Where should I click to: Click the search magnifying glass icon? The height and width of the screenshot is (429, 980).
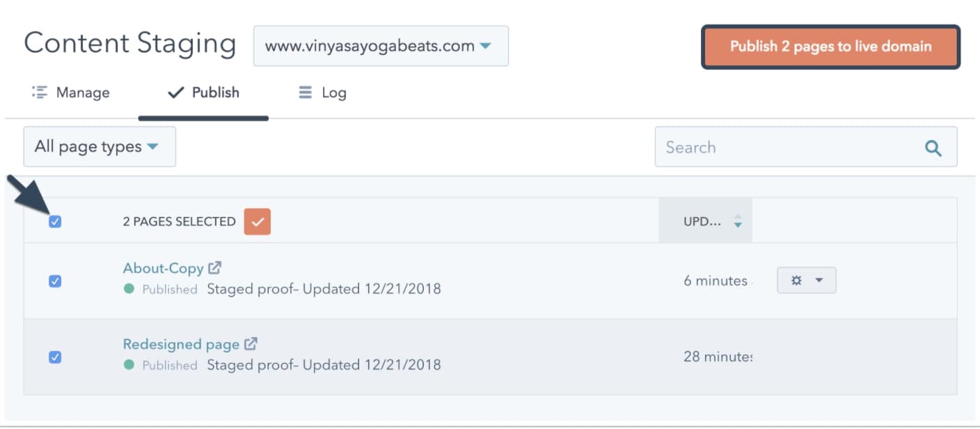coord(933,148)
